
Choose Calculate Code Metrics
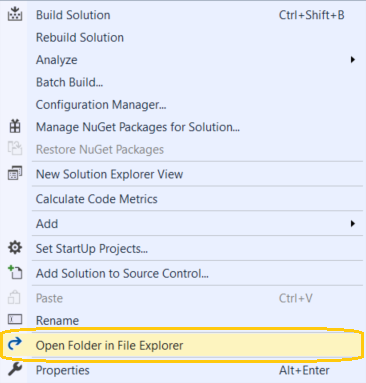point(97,199)
